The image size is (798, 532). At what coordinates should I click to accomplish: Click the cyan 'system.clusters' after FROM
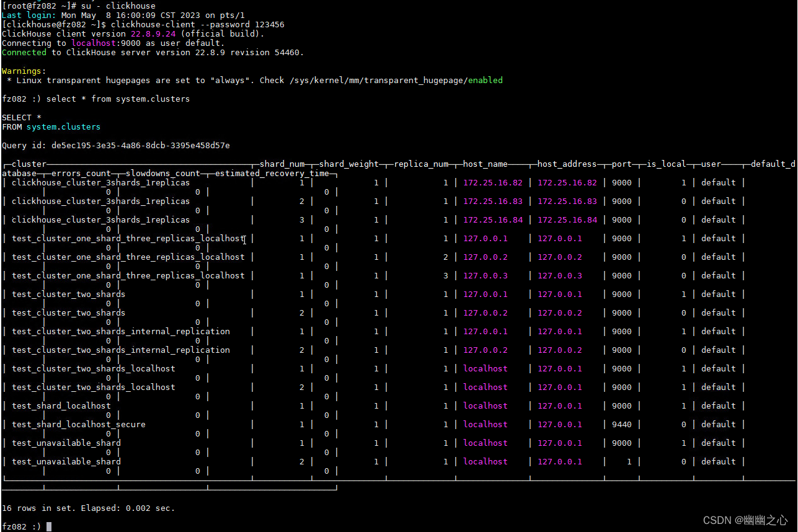(x=63, y=126)
